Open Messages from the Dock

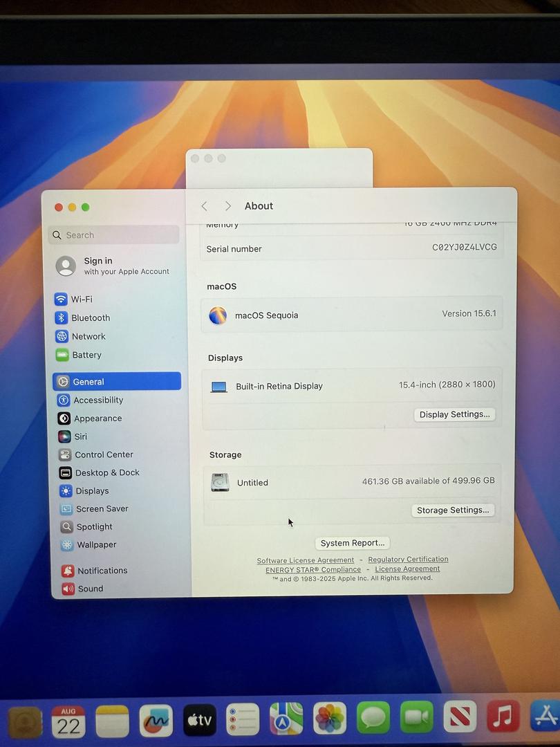[x=373, y=717]
